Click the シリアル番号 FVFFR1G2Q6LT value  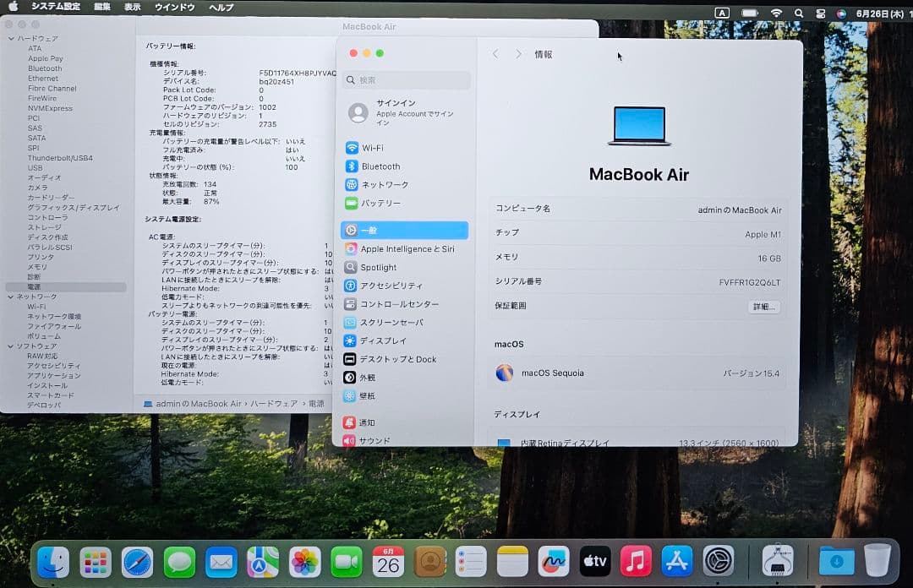(749, 282)
